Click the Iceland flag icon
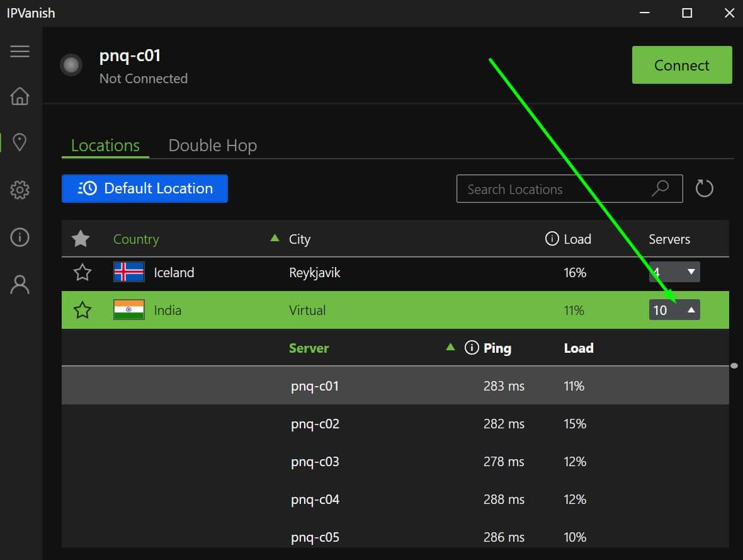Screen dimensions: 743x560 coord(129,272)
